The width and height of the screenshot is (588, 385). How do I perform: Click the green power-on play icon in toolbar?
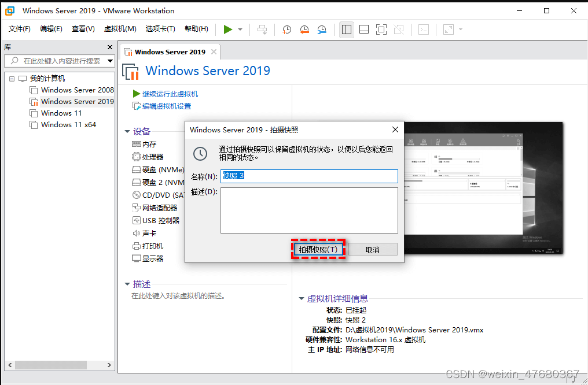coord(227,29)
